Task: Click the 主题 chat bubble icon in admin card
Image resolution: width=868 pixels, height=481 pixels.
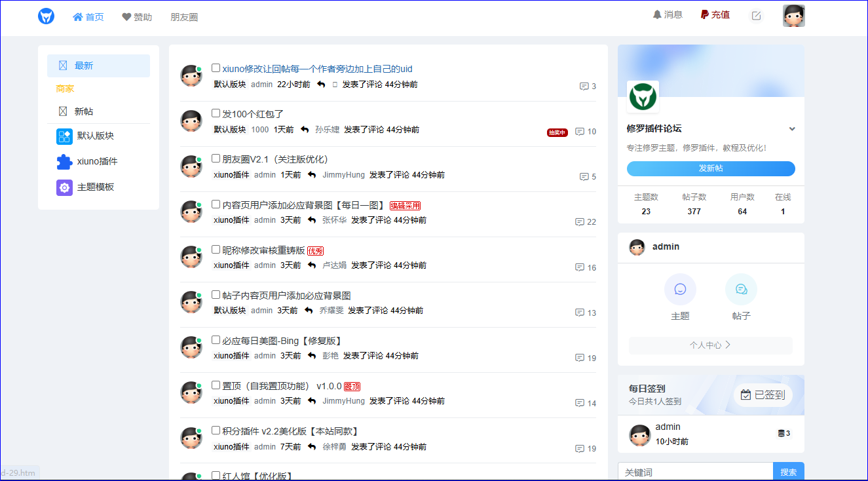Action: pyautogui.click(x=680, y=289)
